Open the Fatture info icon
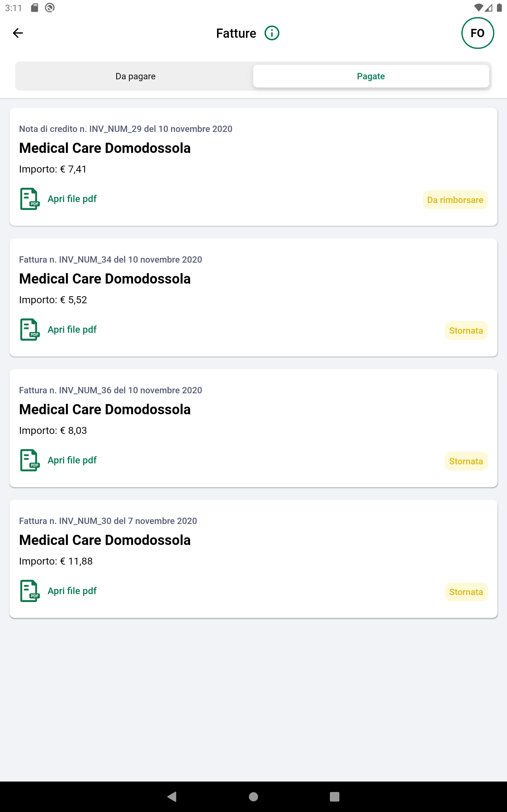The height and width of the screenshot is (812, 507). 272,33
